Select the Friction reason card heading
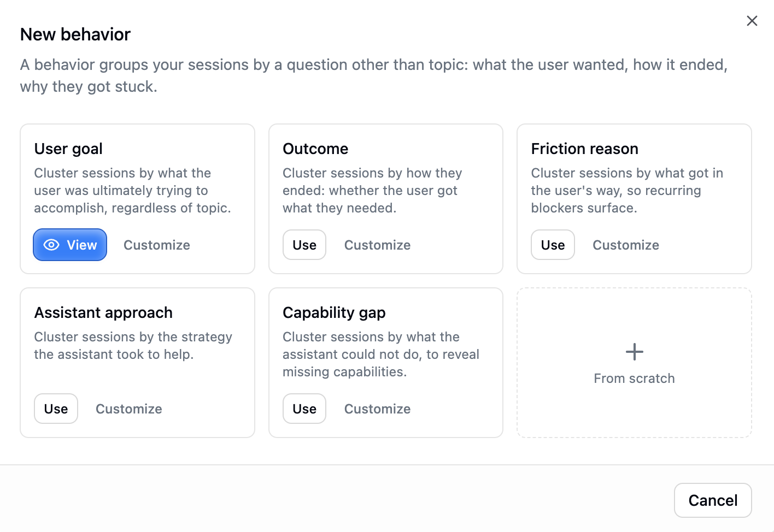Viewport: 774px width, 532px height. pyautogui.click(x=584, y=149)
